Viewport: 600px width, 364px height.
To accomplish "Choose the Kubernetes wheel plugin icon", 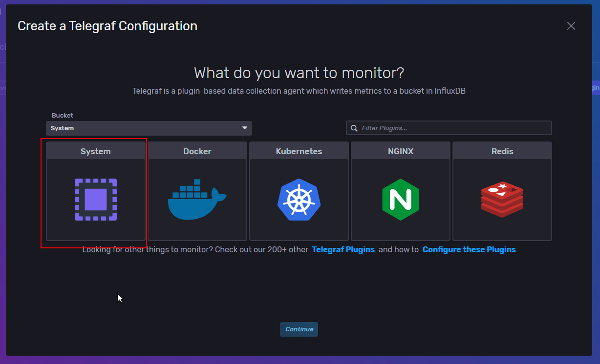I will (299, 200).
